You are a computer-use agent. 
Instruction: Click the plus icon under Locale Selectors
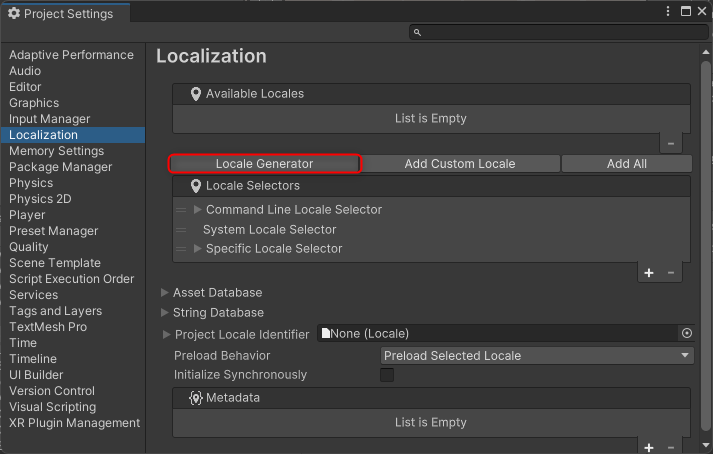click(649, 273)
